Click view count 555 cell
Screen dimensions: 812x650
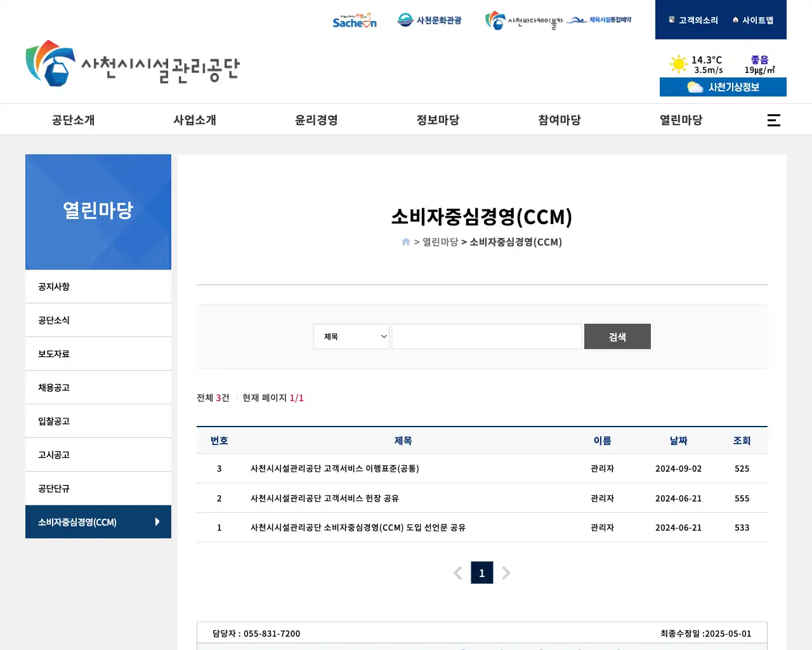[742, 498]
